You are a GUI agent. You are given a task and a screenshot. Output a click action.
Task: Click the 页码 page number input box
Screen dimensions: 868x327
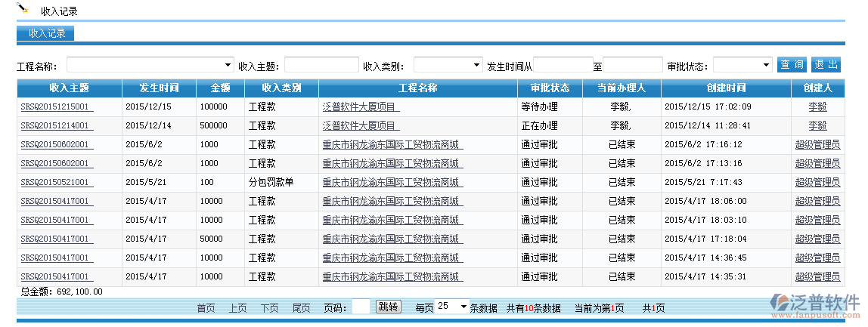[x=361, y=307]
